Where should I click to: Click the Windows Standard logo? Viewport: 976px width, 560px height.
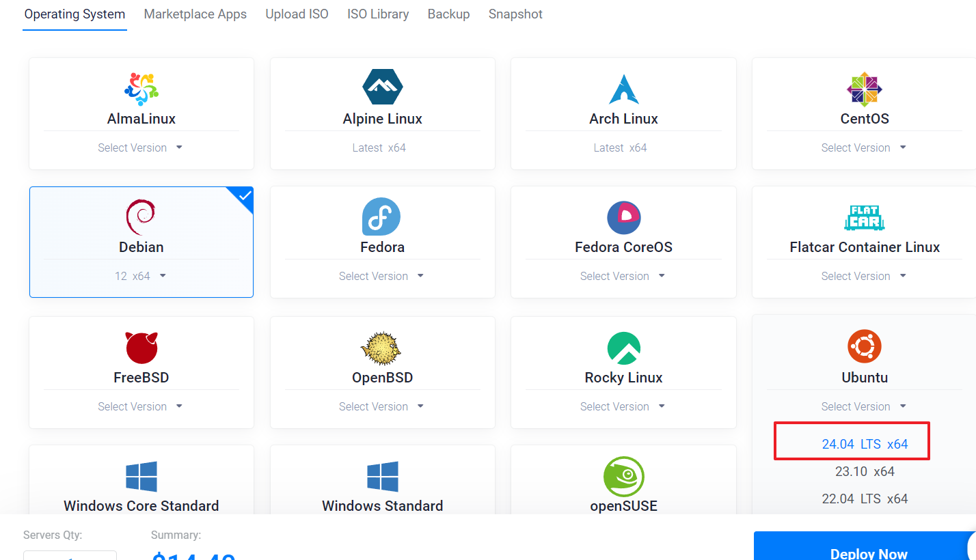pos(383,476)
